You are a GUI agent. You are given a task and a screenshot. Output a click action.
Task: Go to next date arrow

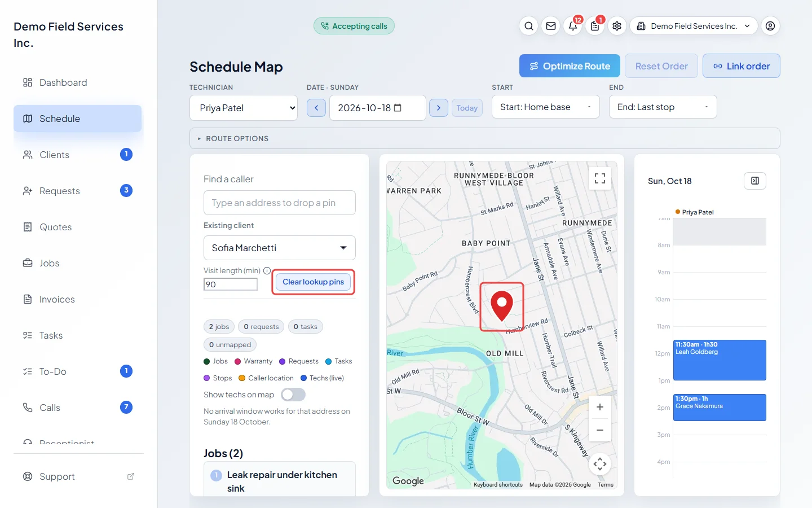pos(439,108)
